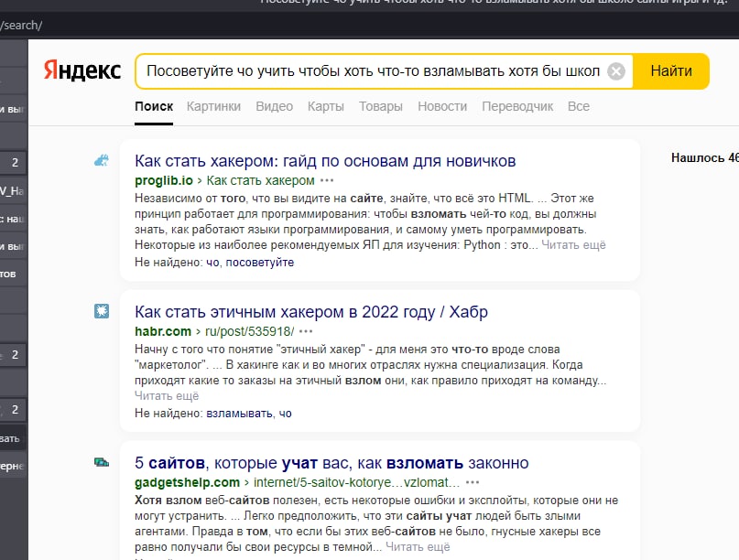Open the three-dot menu beside gadgetshelp.com result
The image size is (739, 560).
473,483
